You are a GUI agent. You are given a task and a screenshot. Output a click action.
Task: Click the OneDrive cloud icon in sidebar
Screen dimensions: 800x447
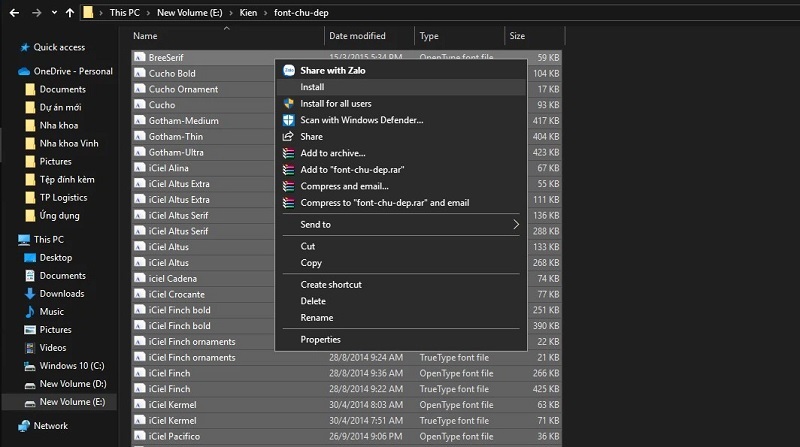[x=24, y=72]
